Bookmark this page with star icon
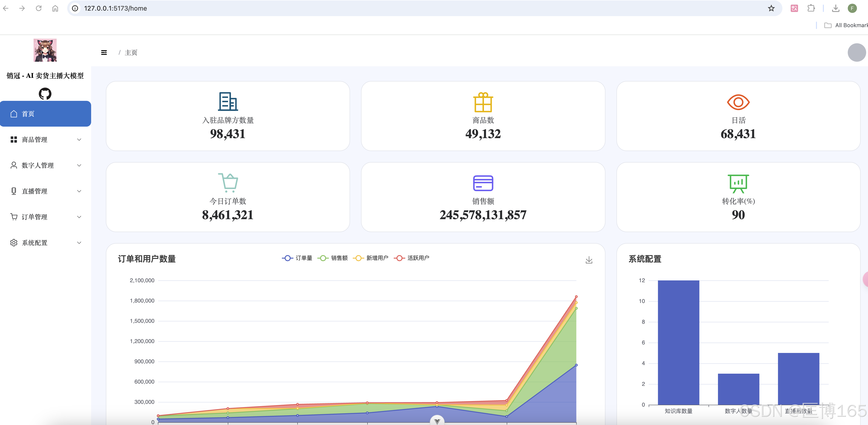This screenshot has width=868, height=425. click(x=771, y=9)
